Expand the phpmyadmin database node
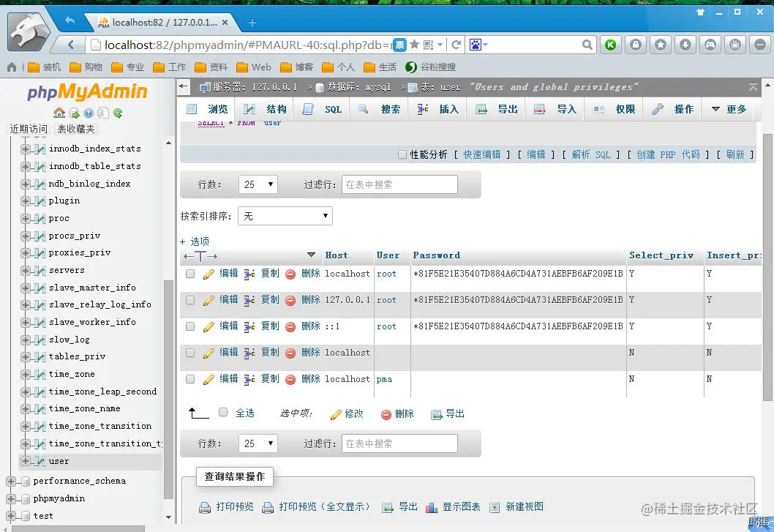The height and width of the screenshot is (532, 774). pyautogui.click(x=10, y=499)
